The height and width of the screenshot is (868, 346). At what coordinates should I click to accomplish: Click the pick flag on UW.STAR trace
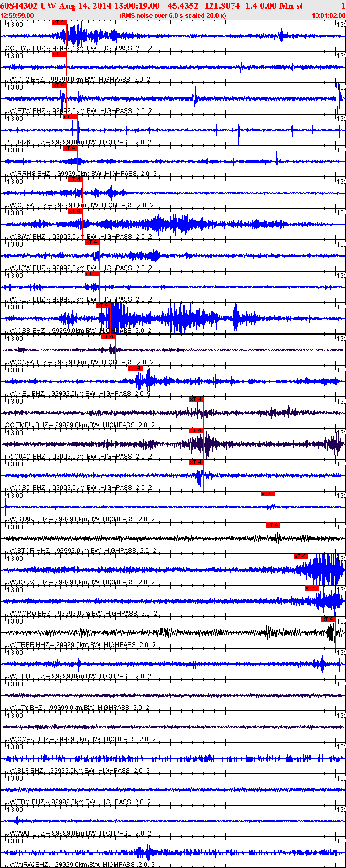tap(268, 494)
